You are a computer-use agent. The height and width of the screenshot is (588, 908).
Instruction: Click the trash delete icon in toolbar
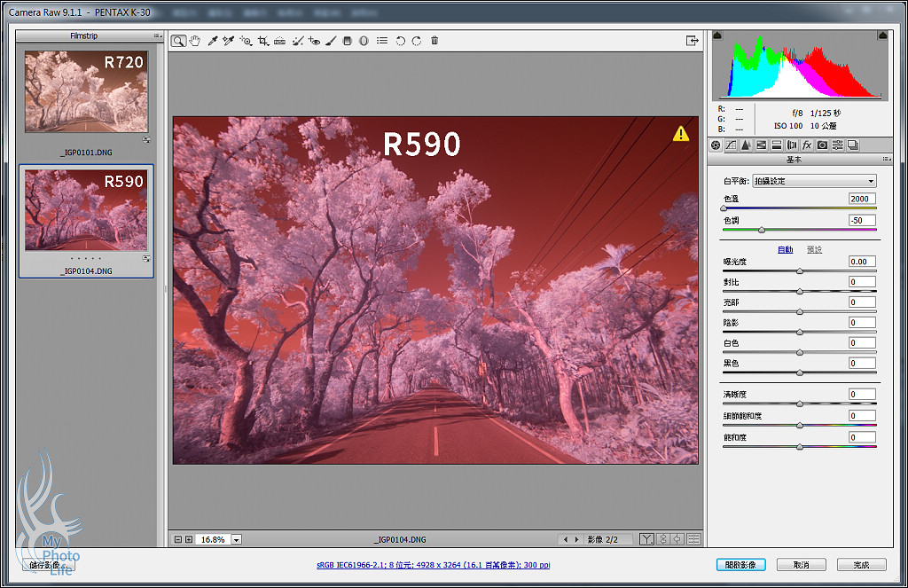point(434,41)
